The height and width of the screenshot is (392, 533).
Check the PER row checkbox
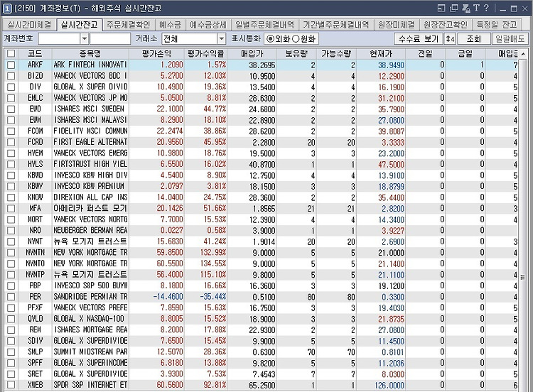(x=11, y=297)
